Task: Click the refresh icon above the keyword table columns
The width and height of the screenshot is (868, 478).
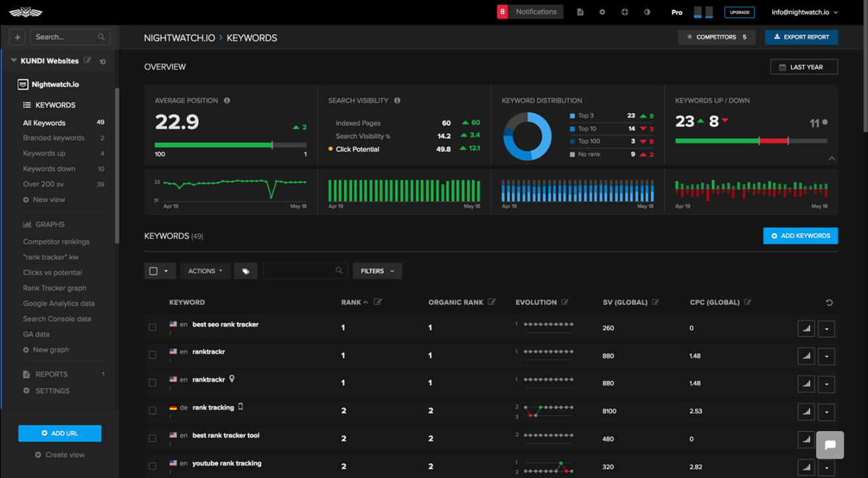Action: [x=830, y=302]
